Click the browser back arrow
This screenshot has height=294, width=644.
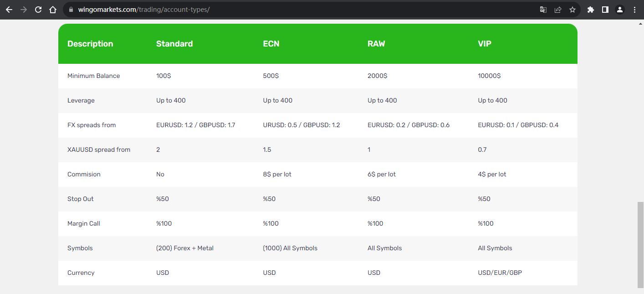9,10
